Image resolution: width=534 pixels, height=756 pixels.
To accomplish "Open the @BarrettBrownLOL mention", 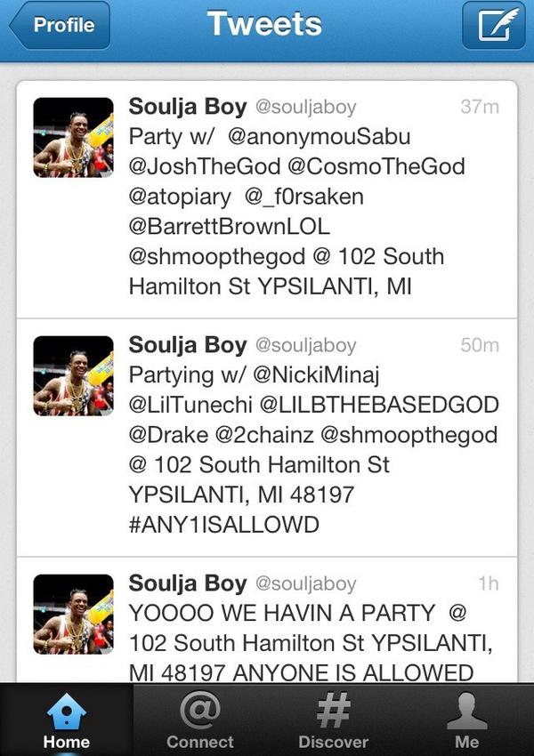I will [x=229, y=227].
